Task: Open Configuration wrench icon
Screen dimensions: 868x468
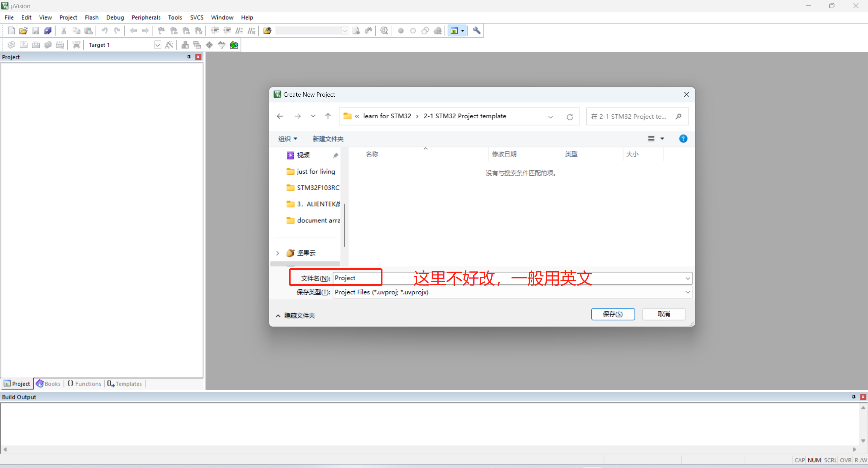Action: coord(476,31)
